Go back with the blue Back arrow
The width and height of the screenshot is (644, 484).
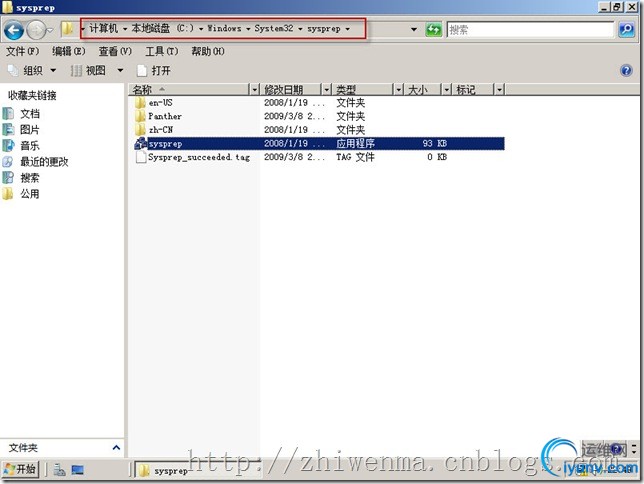click(14, 30)
